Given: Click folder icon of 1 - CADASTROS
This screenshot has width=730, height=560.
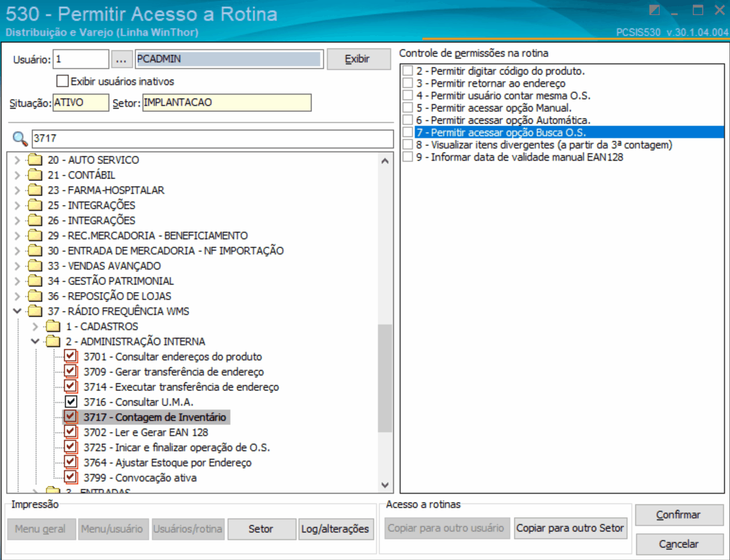Looking at the screenshot, I should point(53,327).
